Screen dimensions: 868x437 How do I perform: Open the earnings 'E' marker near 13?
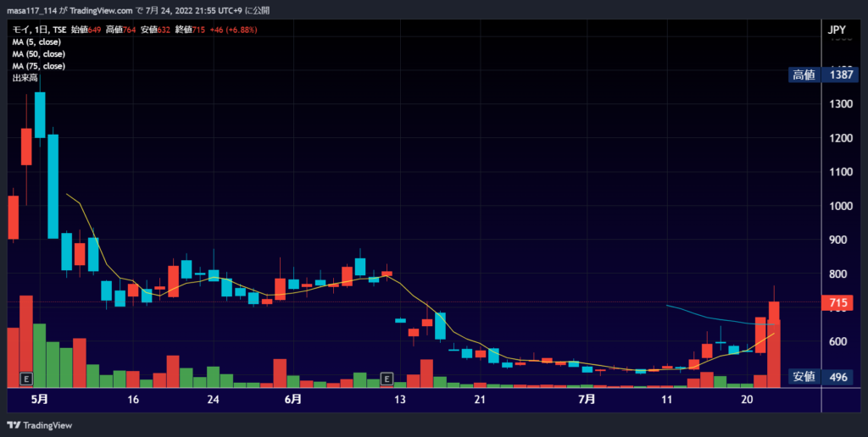(387, 379)
